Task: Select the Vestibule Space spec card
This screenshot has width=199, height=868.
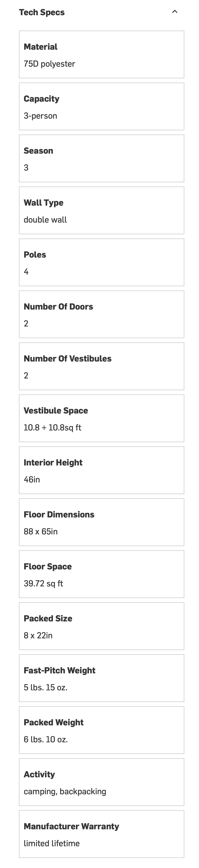Action: pyautogui.click(x=101, y=418)
